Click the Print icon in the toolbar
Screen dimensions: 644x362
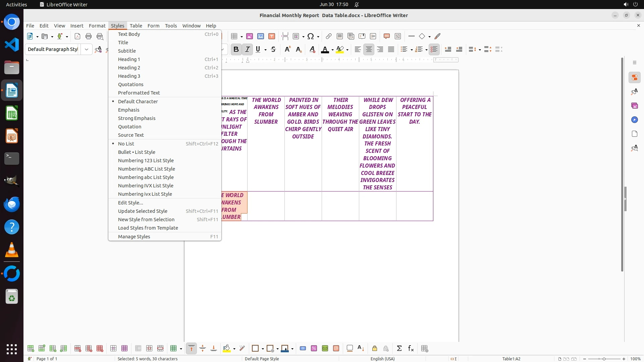tap(89, 36)
